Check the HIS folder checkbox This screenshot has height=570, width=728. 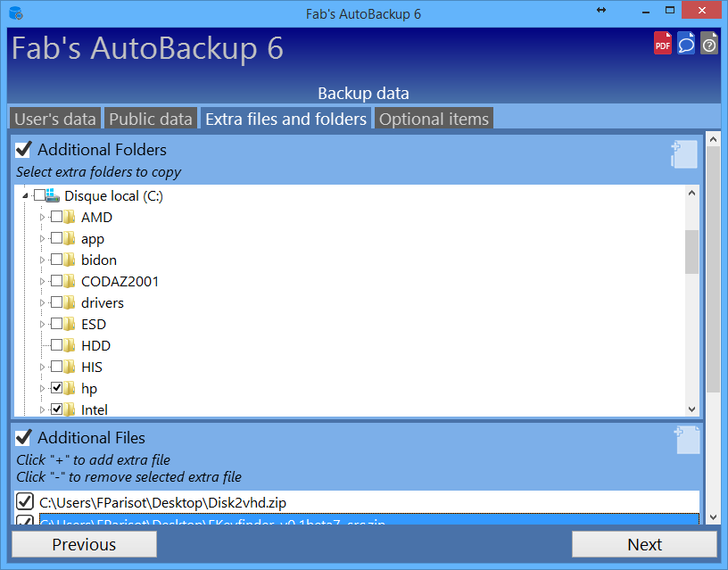pyautogui.click(x=56, y=366)
